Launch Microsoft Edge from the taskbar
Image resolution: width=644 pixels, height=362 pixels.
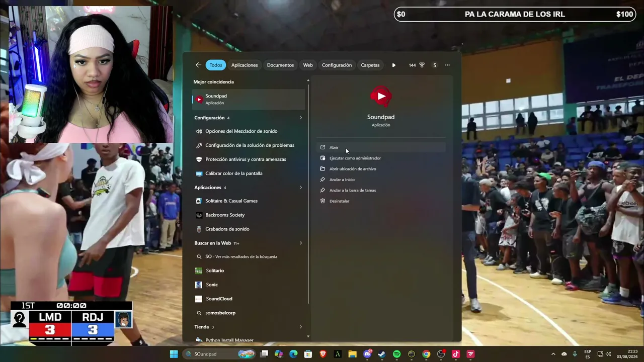(x=293, y=354)
